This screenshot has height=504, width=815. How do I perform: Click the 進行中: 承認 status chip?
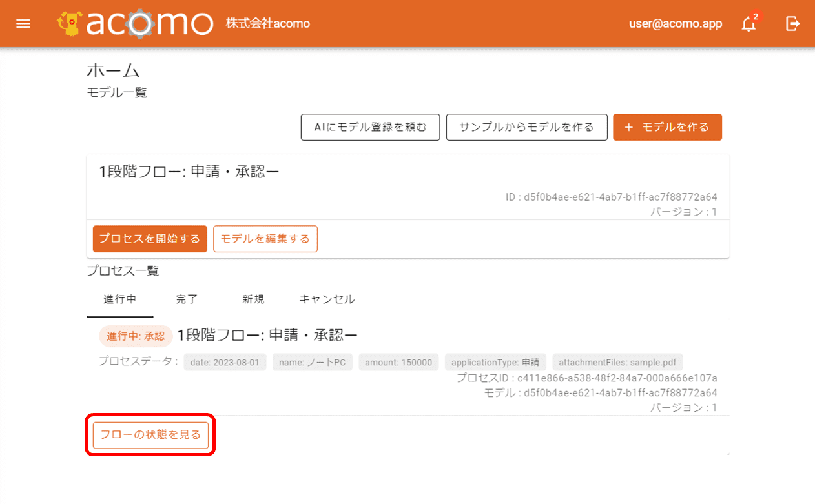tap(136, 336)
